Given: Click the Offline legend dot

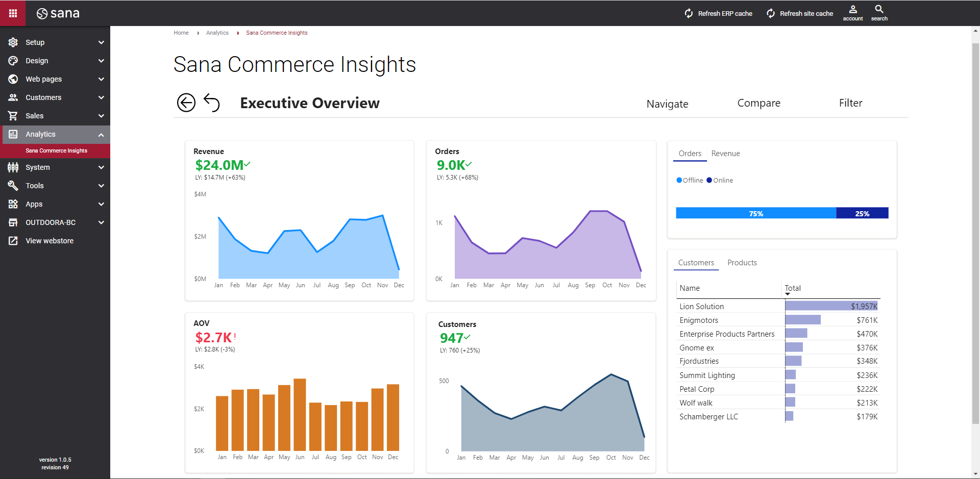Looking at the screenshot, I should pyautogui.click(x=679, y=180).
